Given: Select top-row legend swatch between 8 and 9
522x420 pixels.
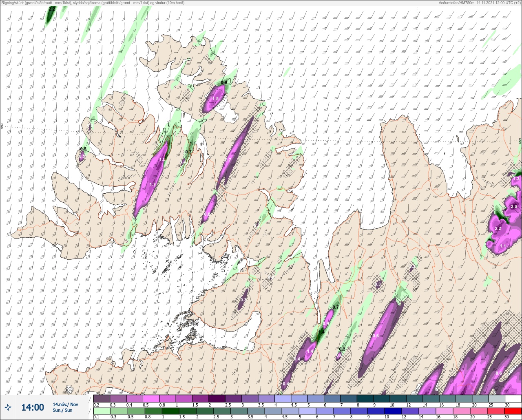Looking at the screenshot, I should tap(365, 398).
